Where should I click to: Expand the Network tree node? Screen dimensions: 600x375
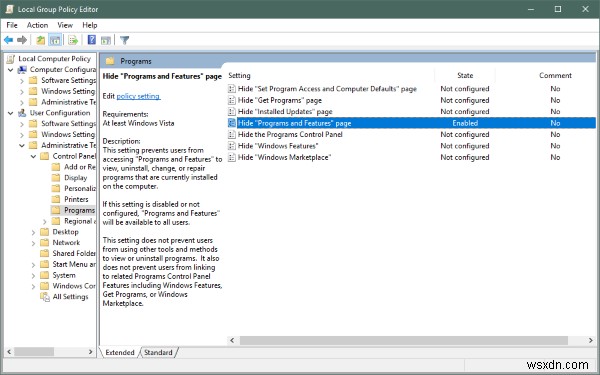tap(33, 243)
